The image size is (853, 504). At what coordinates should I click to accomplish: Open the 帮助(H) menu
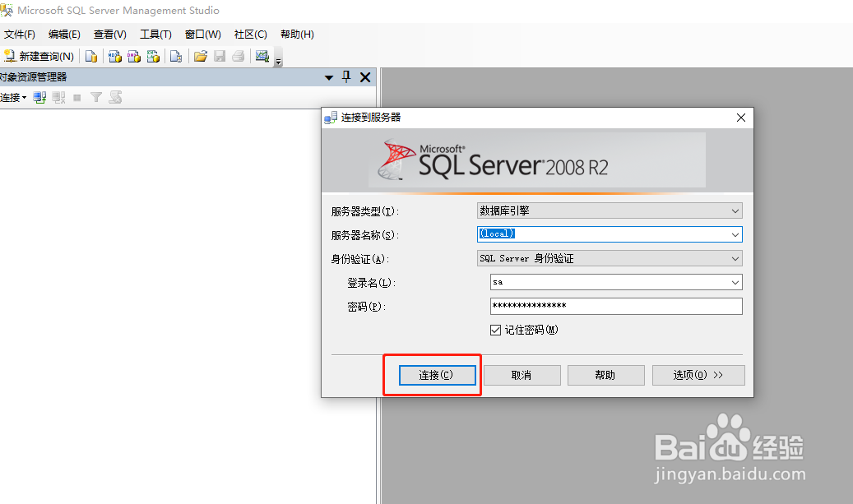pyautogui.click(x=297, y=35)
